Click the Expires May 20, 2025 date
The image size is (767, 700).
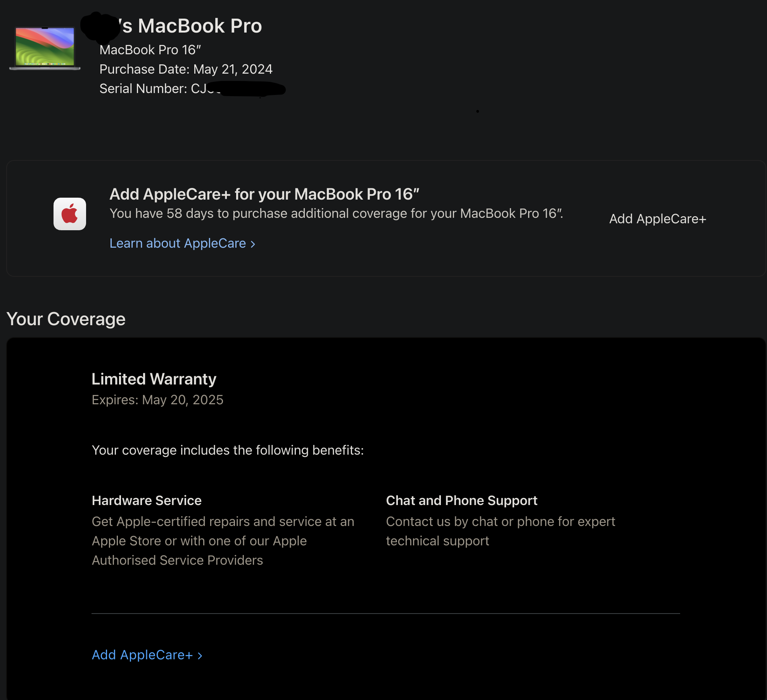coord(157,400)
